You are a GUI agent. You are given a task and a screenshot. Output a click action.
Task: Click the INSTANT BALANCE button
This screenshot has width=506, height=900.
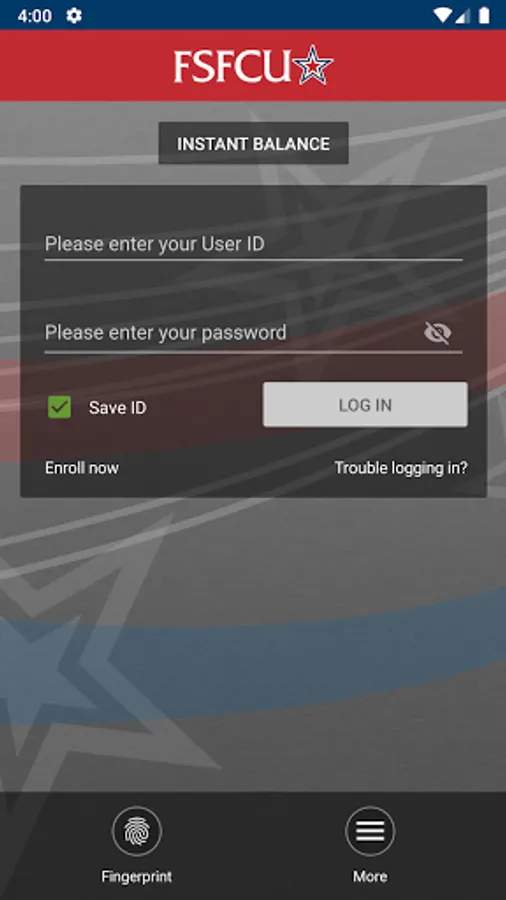point(254,143)
